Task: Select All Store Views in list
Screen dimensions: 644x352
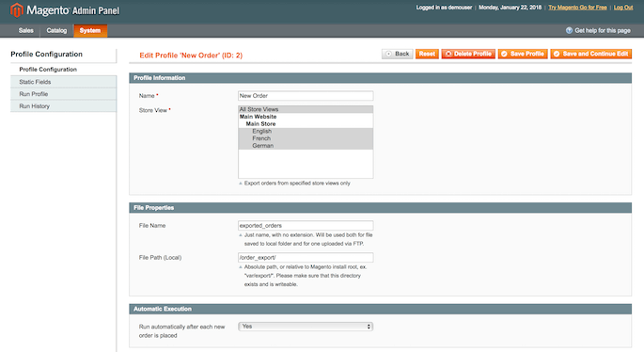Action: pyautogui.click(x=306, y=109)
